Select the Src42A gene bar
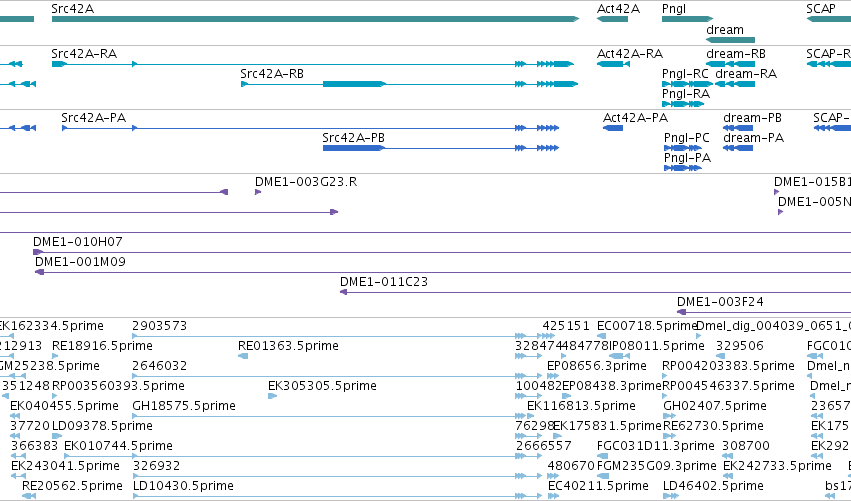This screenshot has width=851, height=501. (315, 19)
